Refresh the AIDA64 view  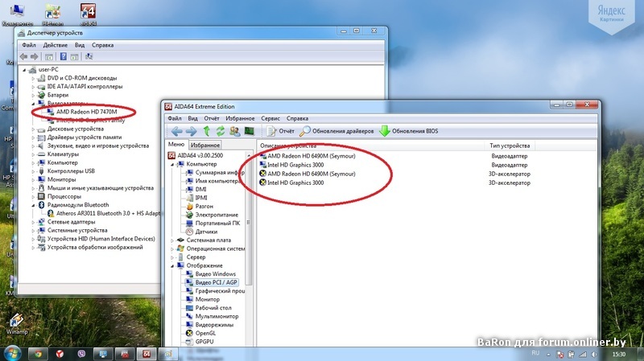tap(221, 131)
